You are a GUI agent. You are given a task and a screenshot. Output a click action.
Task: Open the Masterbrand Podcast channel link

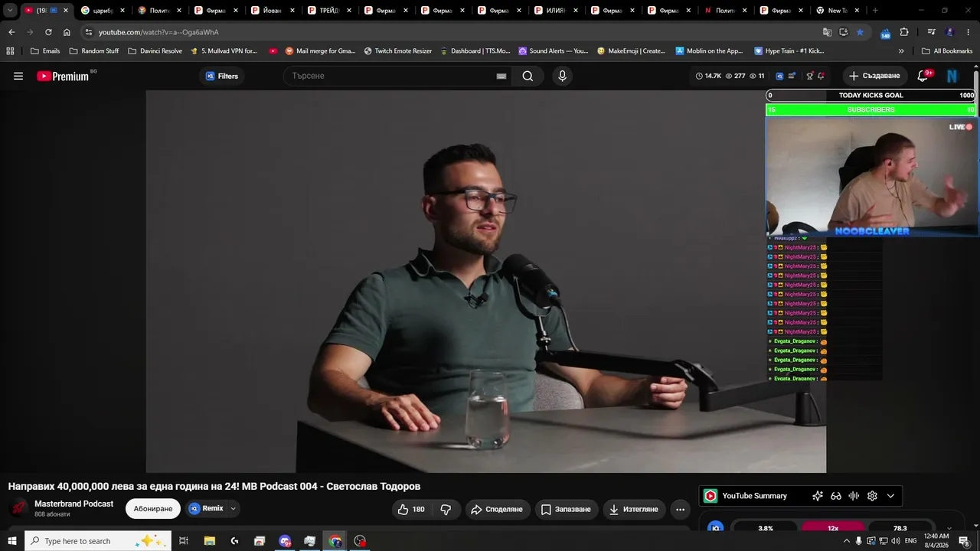(x=73, y=504)
